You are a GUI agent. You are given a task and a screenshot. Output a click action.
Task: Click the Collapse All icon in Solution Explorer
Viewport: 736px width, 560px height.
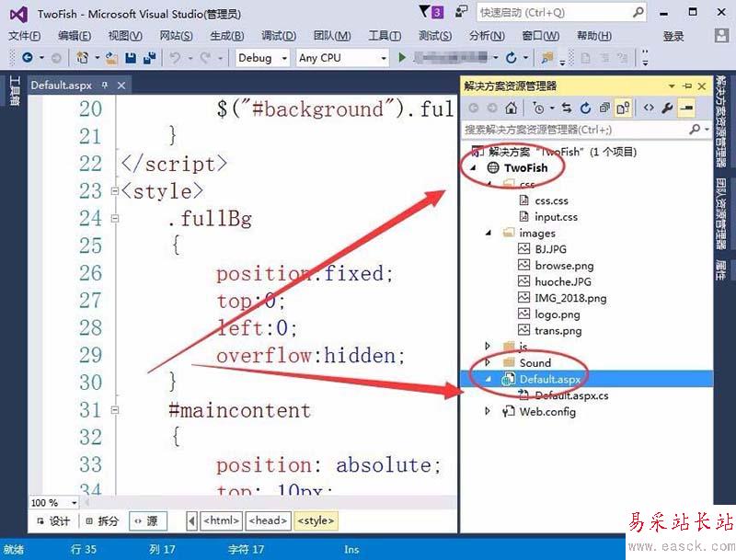pos(604,109)
